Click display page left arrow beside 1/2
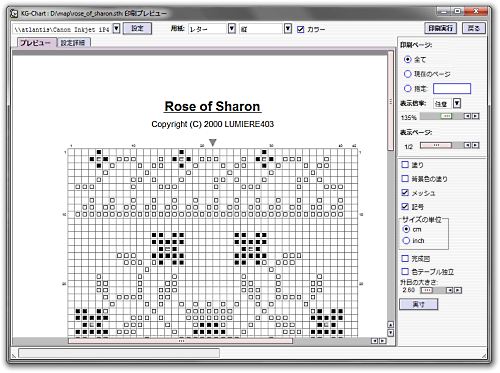The image size is (500, 373). click(467, 145)
